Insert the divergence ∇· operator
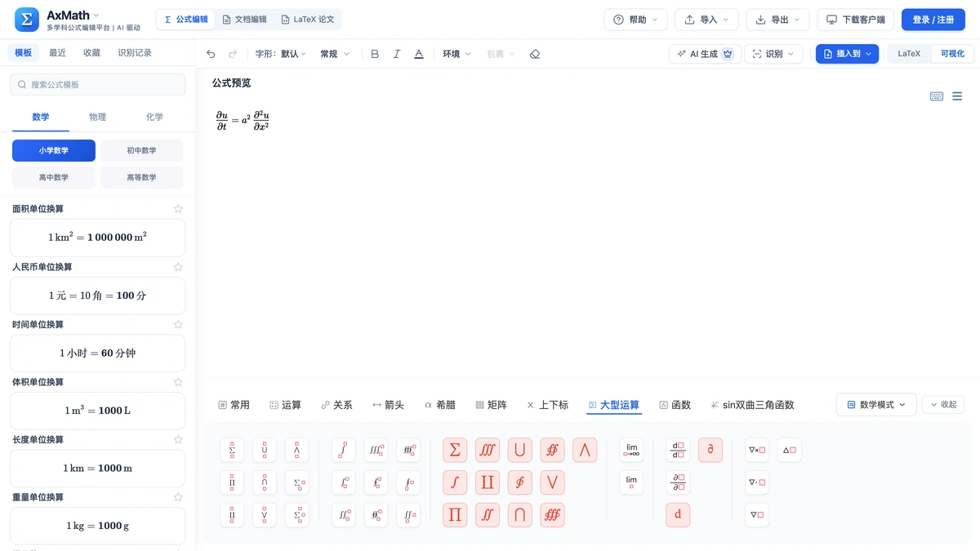Image resolution: width=980 pixels, height=551 pixels. click(757, 482)
